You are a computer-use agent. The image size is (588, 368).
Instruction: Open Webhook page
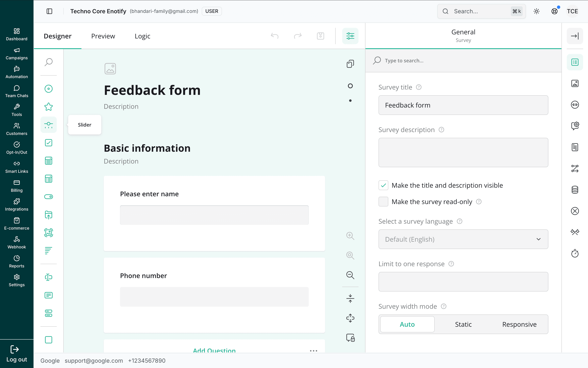(x=17, y=242)
